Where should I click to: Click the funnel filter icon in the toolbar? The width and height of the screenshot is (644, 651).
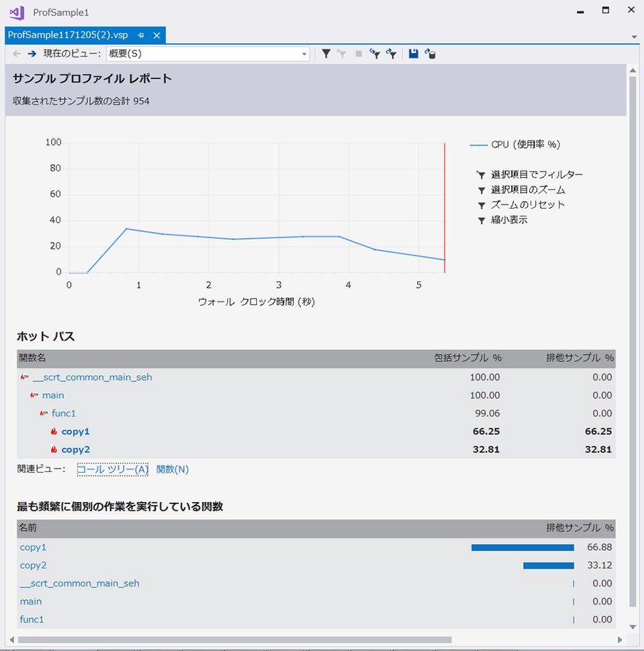coord(326,54)
